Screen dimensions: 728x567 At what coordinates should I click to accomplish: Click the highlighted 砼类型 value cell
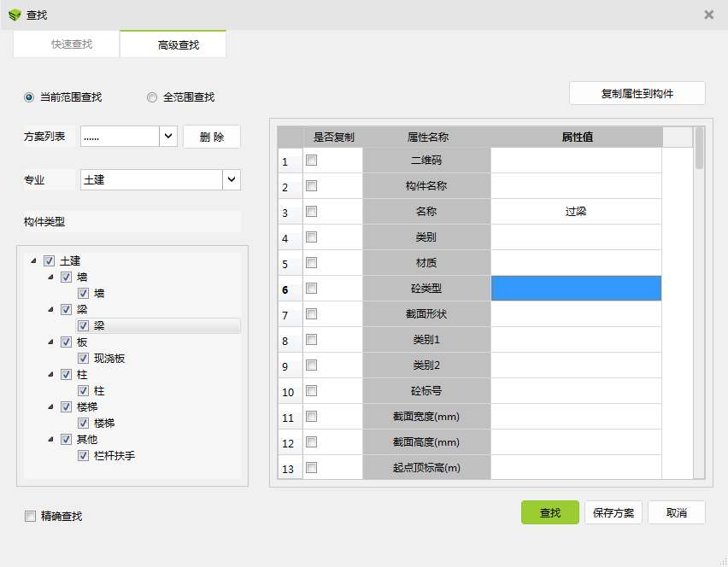coord(576,289)
